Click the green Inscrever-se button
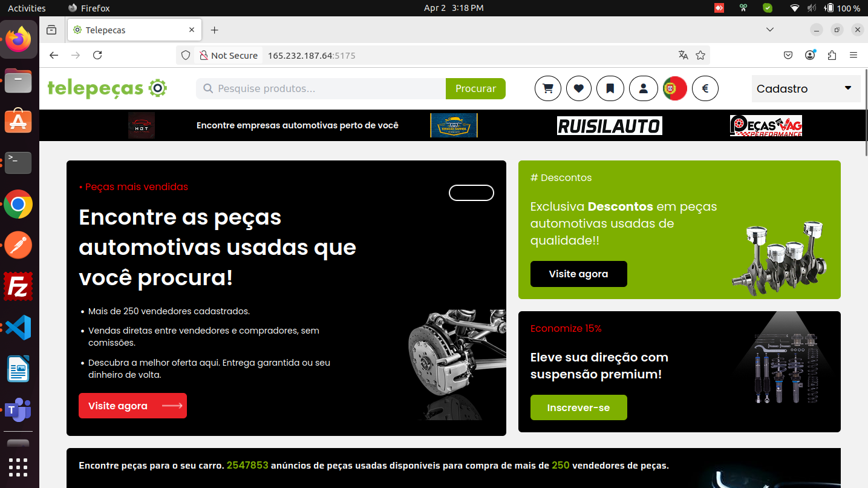The height and width of the screenshot is (488, 868). coord(578,407)
